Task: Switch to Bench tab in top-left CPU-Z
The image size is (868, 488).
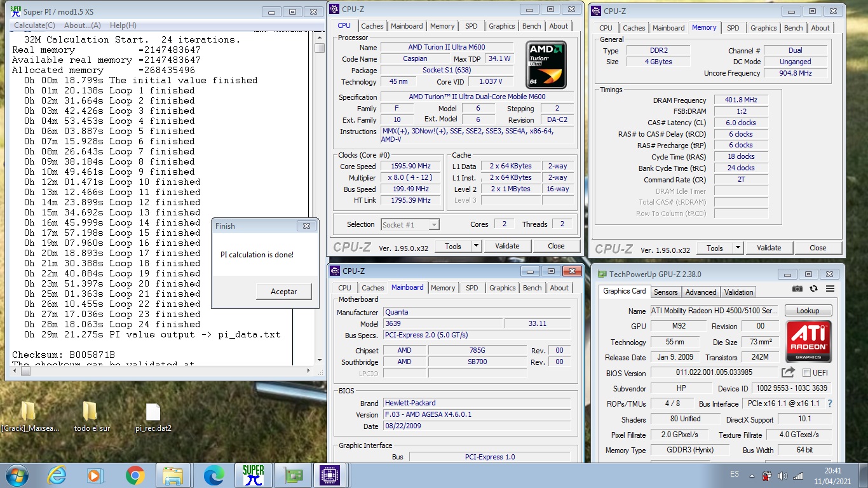Action: click(x=531, y=26)
